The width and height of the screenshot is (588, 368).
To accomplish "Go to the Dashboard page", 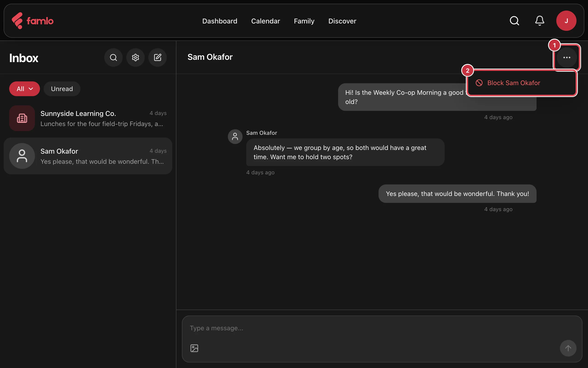I will coord(220,21).
